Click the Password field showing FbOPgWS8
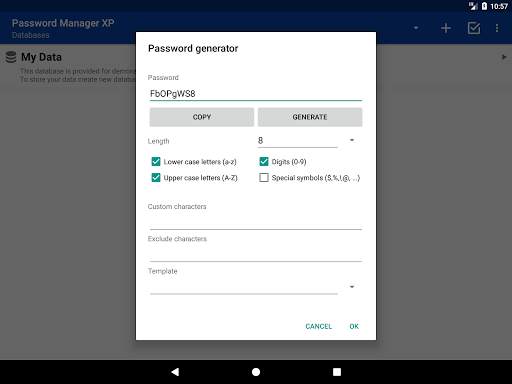 point(256,94)
